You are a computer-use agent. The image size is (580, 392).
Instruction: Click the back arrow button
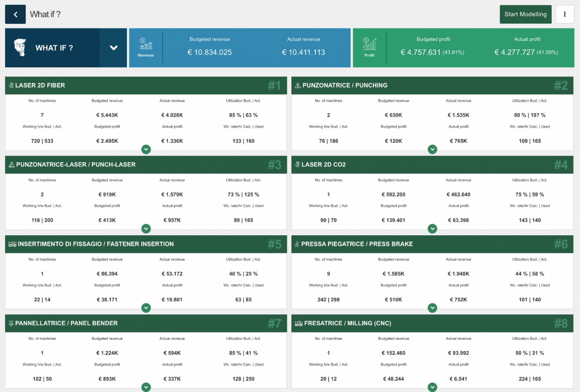15,14
